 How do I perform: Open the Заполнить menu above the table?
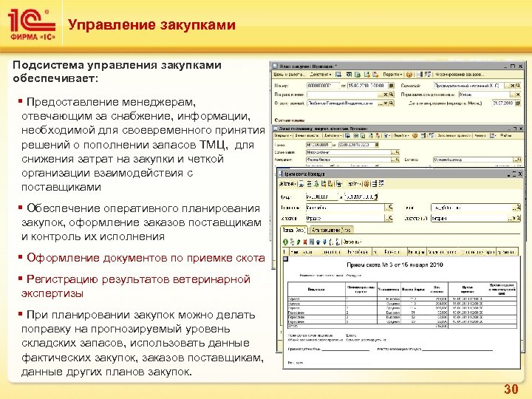click(352, 242)
